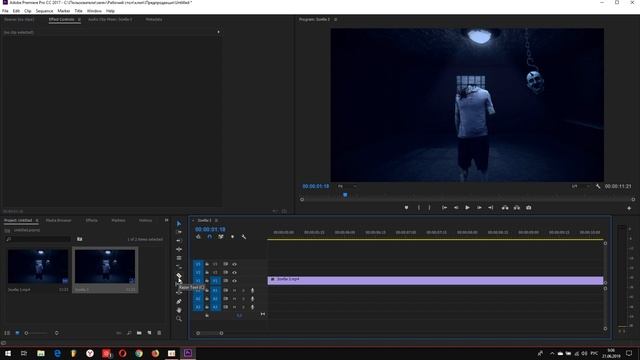Toggle A3 voice-over record microphone

pos(252,307)
